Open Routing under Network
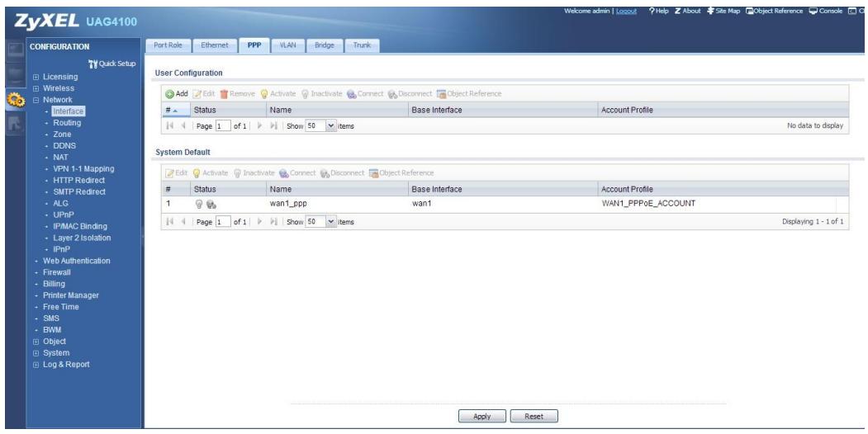The height and width of the screenshot is (434, 868). (x=67, y=123)
